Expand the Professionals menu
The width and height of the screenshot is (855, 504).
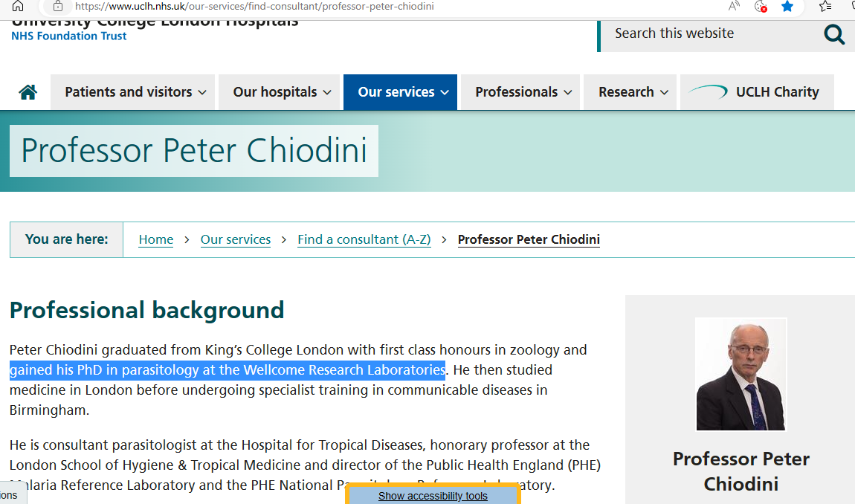coord(520,92)
